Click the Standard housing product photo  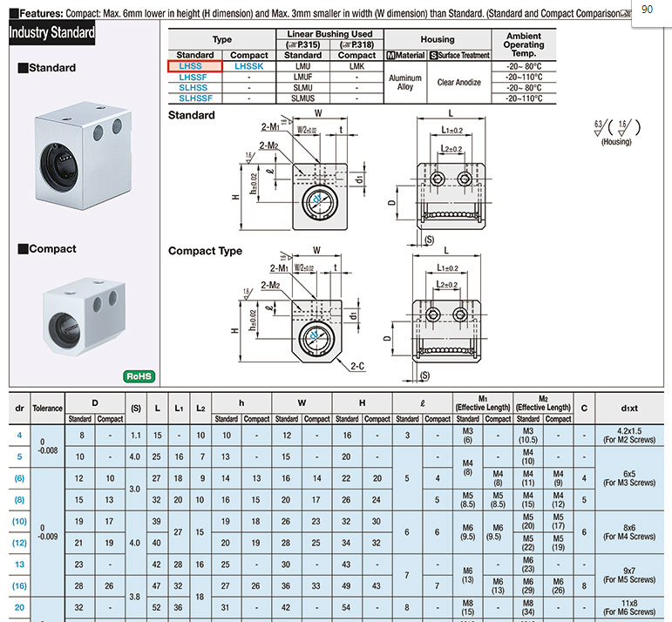pos(83,156)
